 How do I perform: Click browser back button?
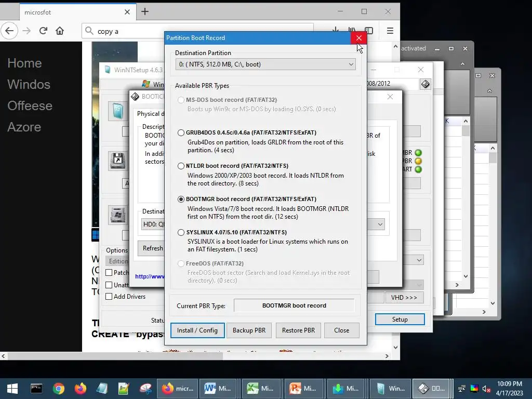(x=9, y=31)
